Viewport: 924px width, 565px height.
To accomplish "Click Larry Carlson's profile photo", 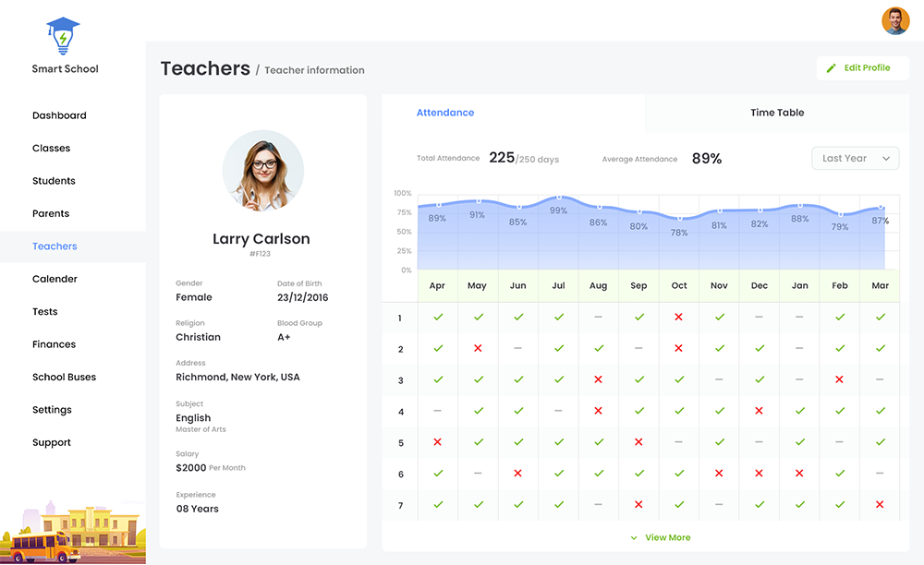I will point(262,171).
